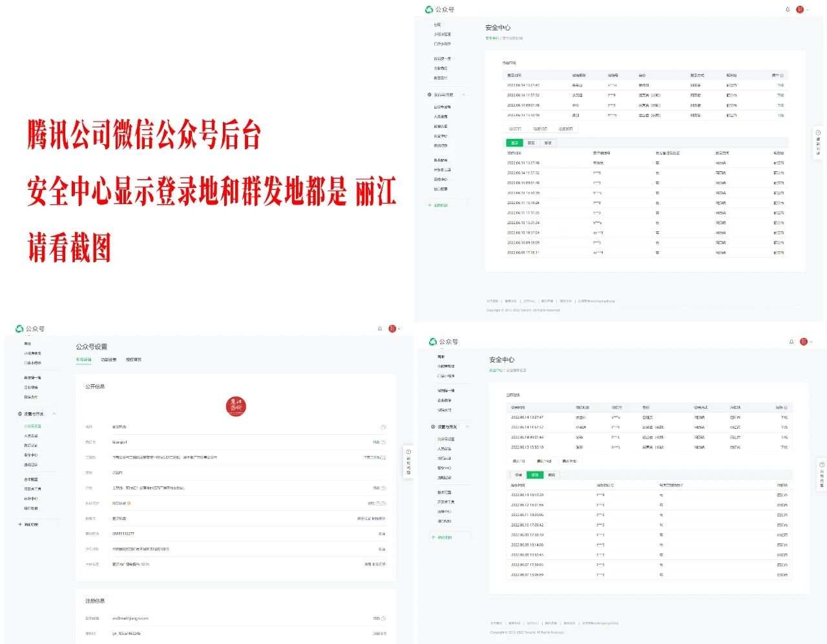Click login record 2022.06.10 15:31:24
The image size is (827, 644).
(646, 223)
